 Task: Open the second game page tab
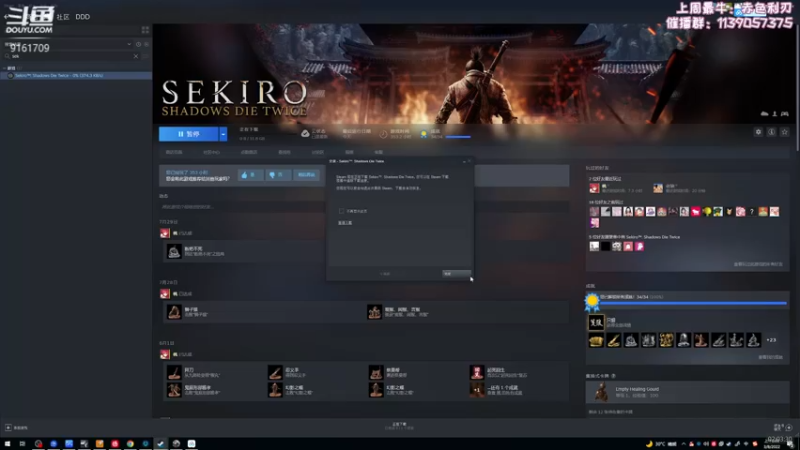(x=211, y=152)
